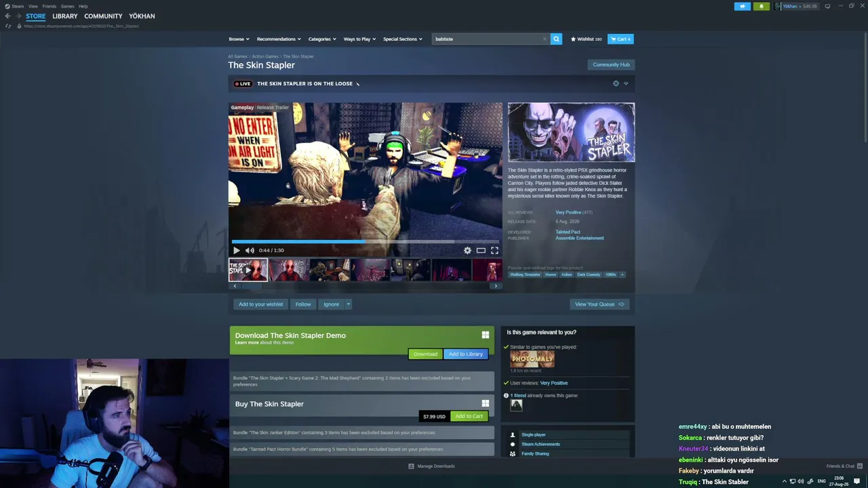This screenshot has width=868, height=488.
Task: Open the shopping Cart
Action: [620, 39]
